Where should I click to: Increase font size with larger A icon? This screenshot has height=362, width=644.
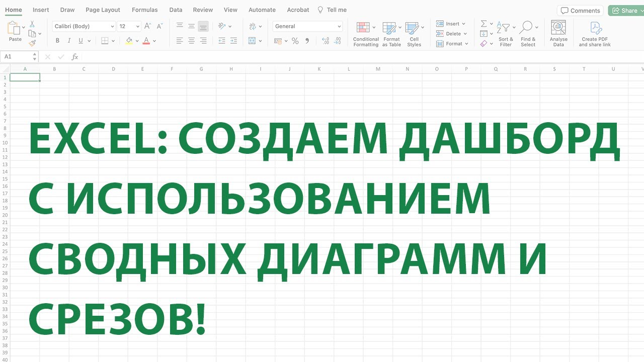(x=147, y=26)
